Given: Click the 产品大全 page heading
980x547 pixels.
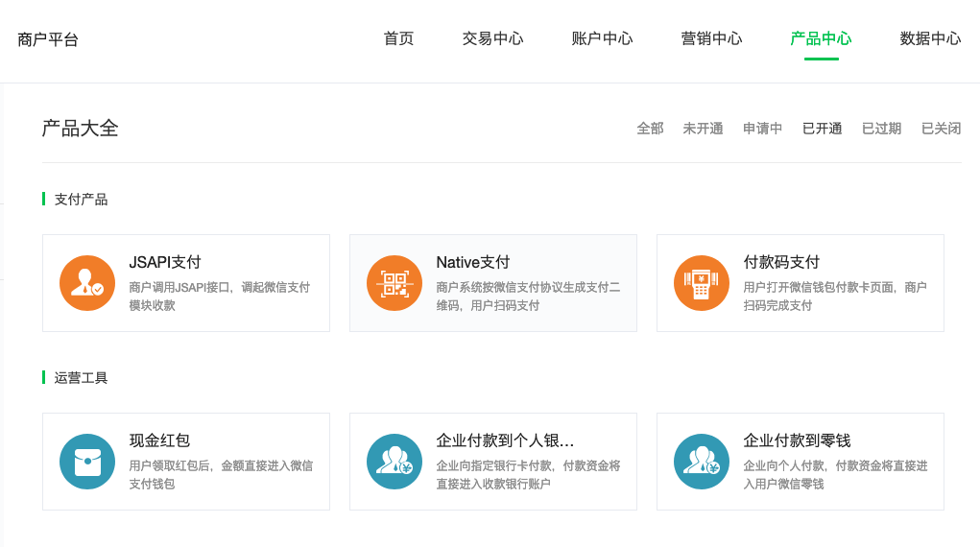Looking at the screenshot, I should 80,129.
